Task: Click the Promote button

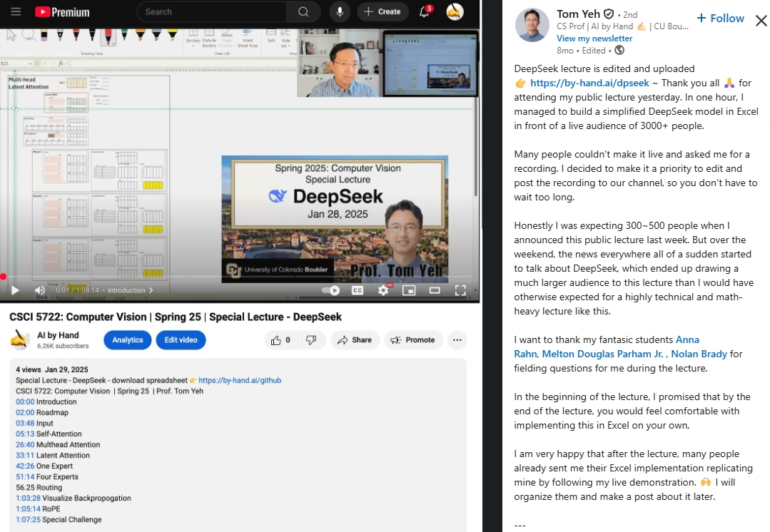Action: pyautogui.click(x=413, y=340)
